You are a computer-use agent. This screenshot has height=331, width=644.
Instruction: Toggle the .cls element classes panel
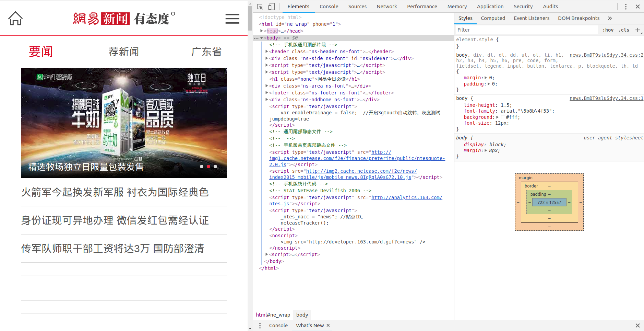(624, 30)
